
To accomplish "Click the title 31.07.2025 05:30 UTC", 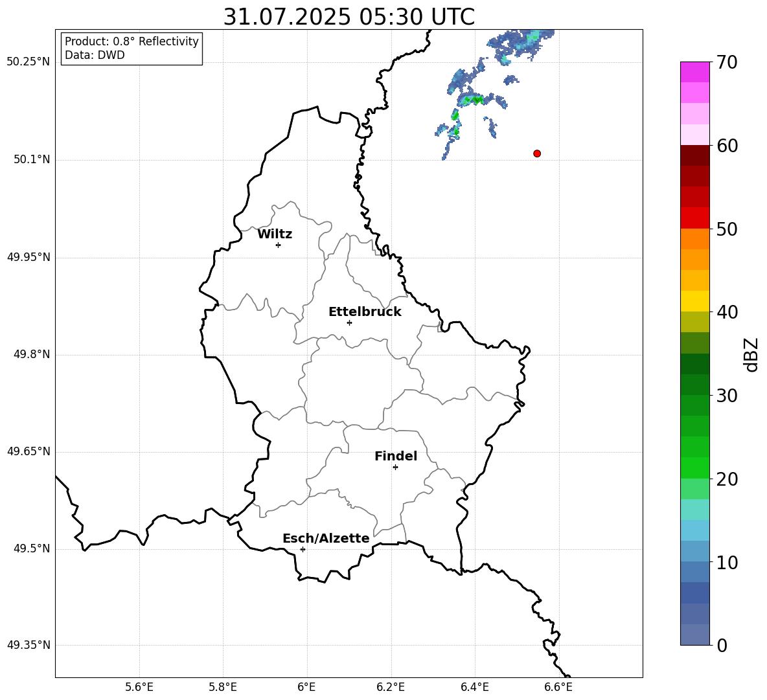I will pos(349,17).
